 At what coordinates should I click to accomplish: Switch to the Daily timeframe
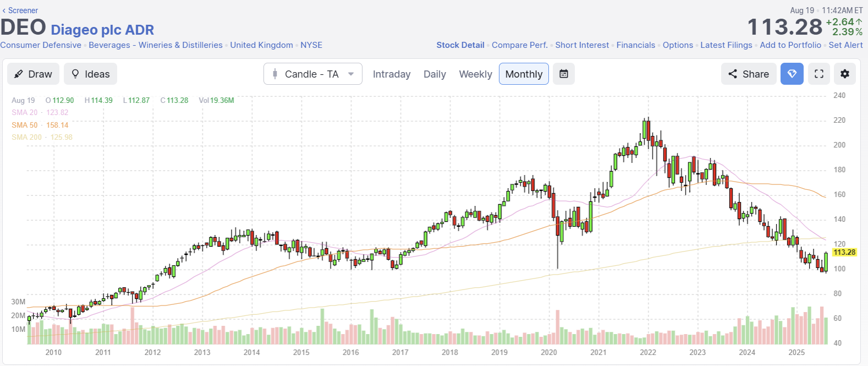click(x=435, y=74)
